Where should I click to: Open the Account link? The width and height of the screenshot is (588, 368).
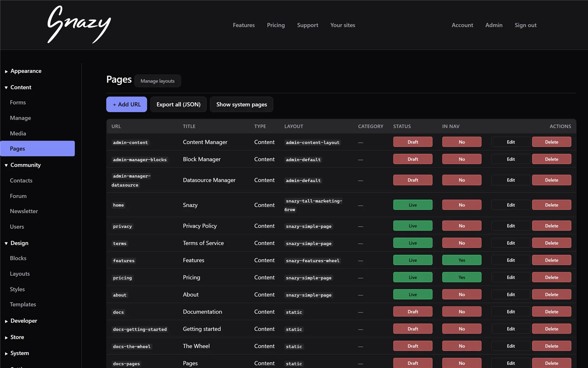[462, 25]
